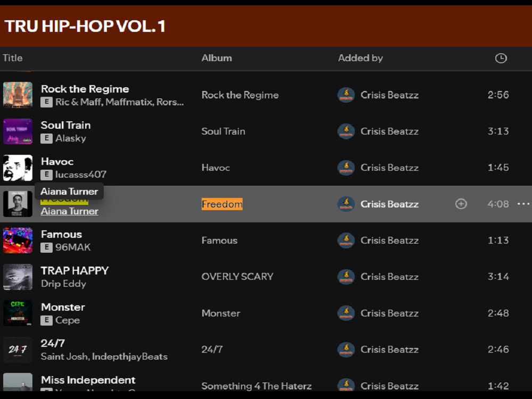Add Freedom to library with plus icon
532x399 pixels.
tap(461, 204)
